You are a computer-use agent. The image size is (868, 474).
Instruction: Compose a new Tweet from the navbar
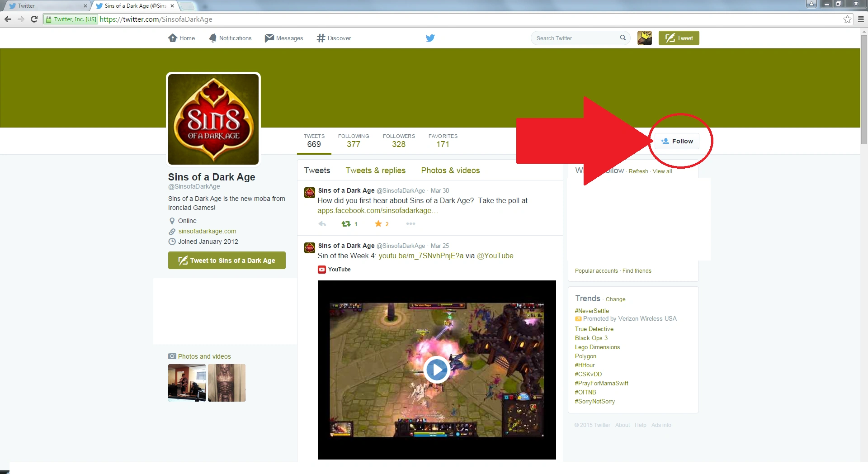[x=679, y=38]
